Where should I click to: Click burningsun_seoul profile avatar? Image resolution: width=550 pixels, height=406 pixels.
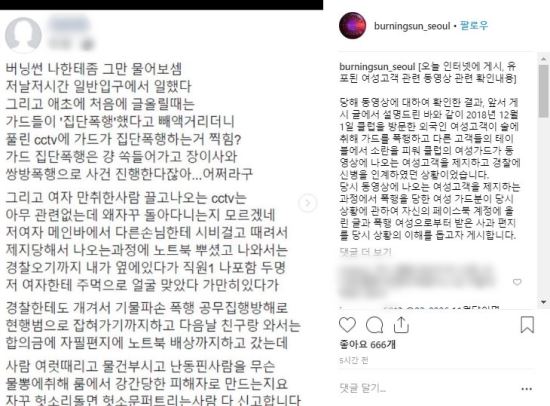[353, 26]
